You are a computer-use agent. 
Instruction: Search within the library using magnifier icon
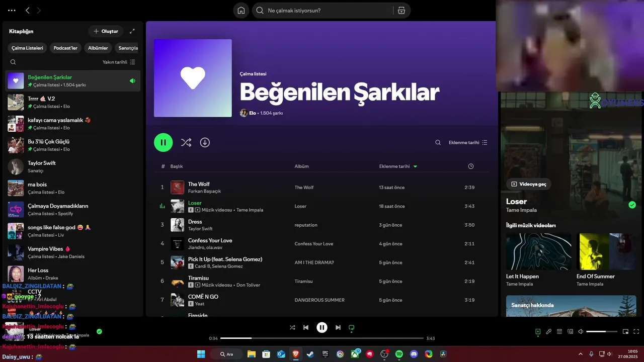point(13,62)
